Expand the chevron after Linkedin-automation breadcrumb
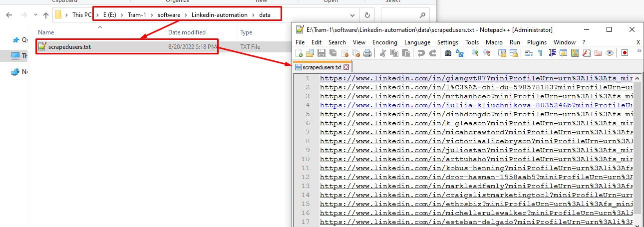644x227 pixels. click(253, 15)
